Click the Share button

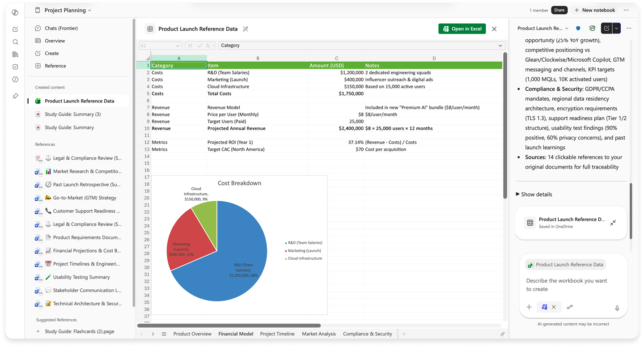559,10
